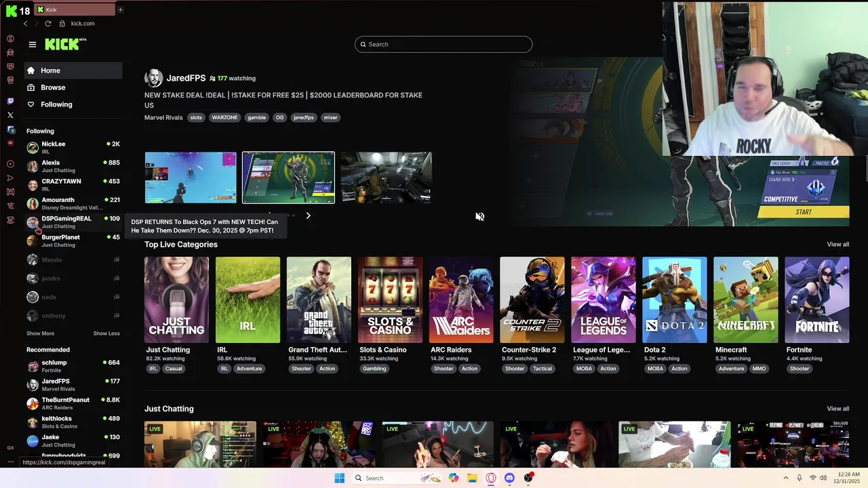Viewport: 868px width, 488px height.
Task: Open Copilot from the taskbar
Action: 453,478
